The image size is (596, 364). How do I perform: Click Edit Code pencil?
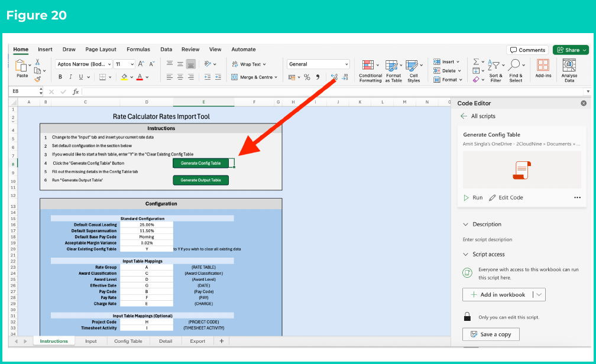tap(506, 197)
